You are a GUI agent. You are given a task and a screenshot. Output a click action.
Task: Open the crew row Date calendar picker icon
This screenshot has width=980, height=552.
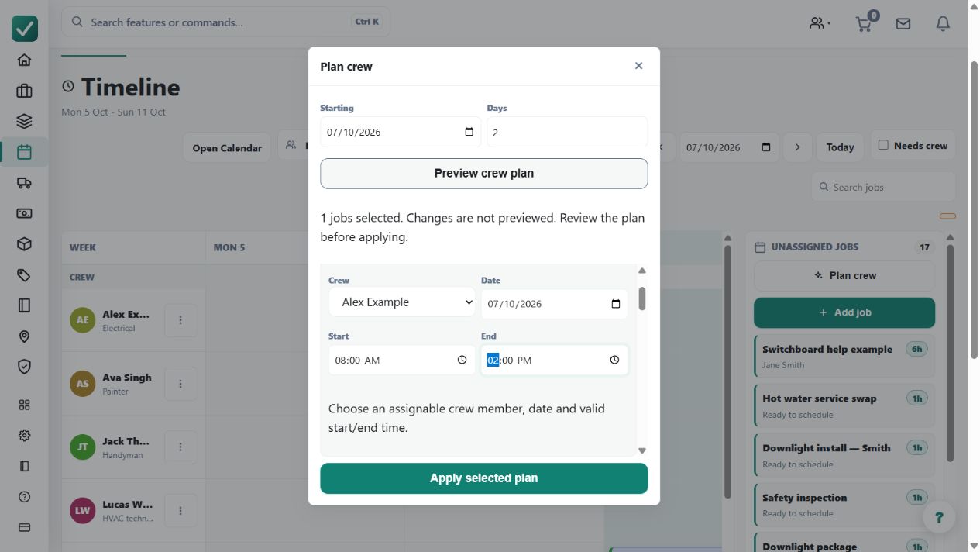616,304
